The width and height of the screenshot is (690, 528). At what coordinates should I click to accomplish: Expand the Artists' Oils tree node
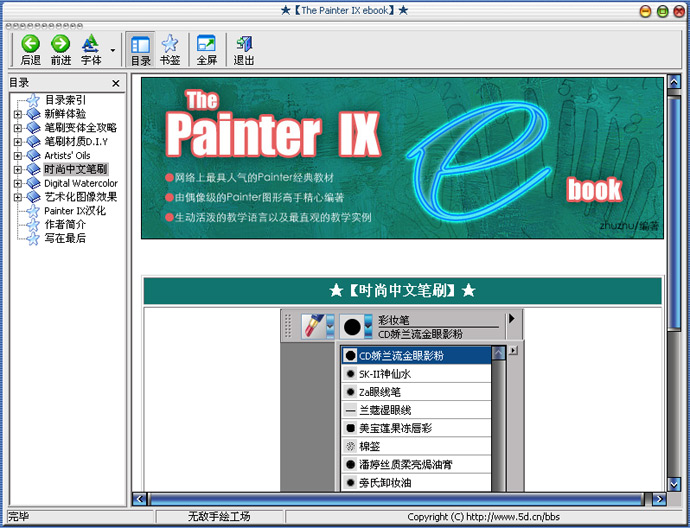click(18, 156)
